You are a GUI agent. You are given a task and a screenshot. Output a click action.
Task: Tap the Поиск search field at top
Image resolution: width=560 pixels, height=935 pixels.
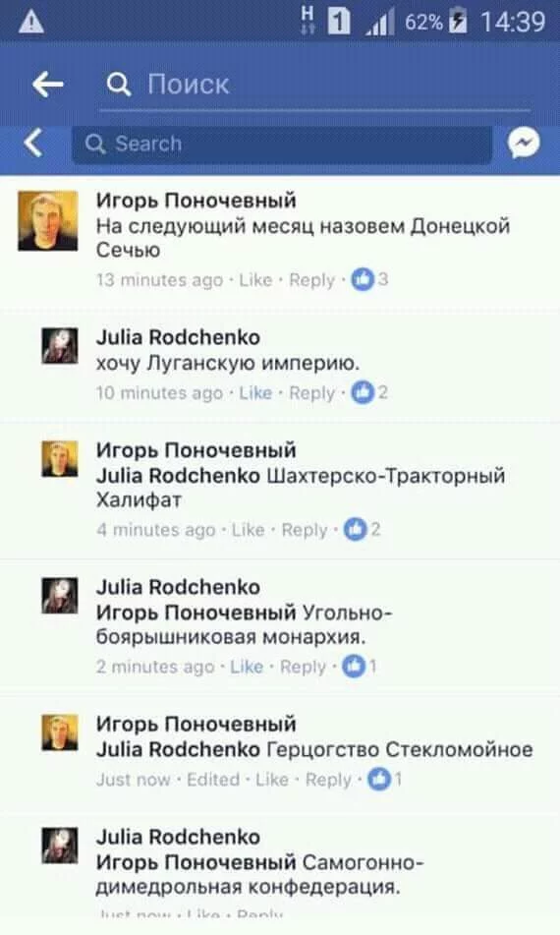pyautogui.click(x=314, y=85)
